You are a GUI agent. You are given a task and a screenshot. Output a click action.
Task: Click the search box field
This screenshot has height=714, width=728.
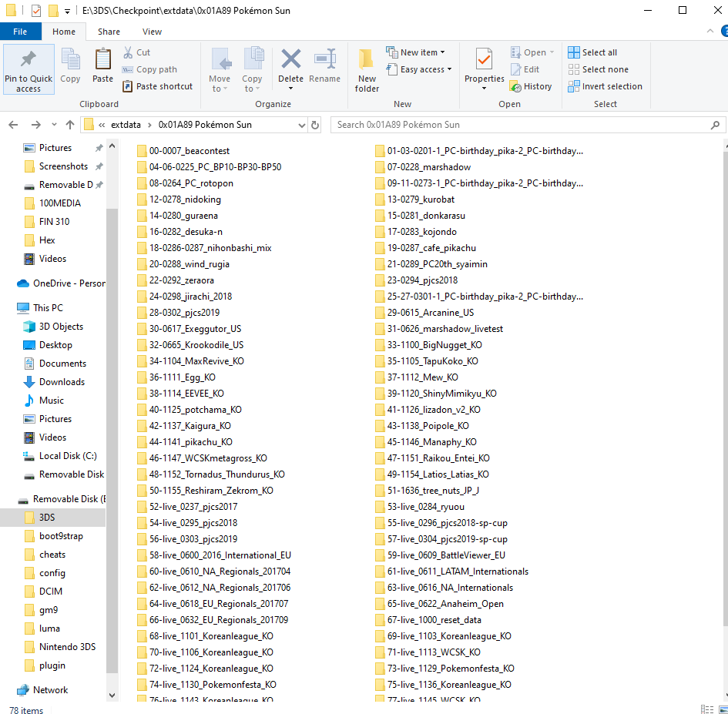(524, 125)
